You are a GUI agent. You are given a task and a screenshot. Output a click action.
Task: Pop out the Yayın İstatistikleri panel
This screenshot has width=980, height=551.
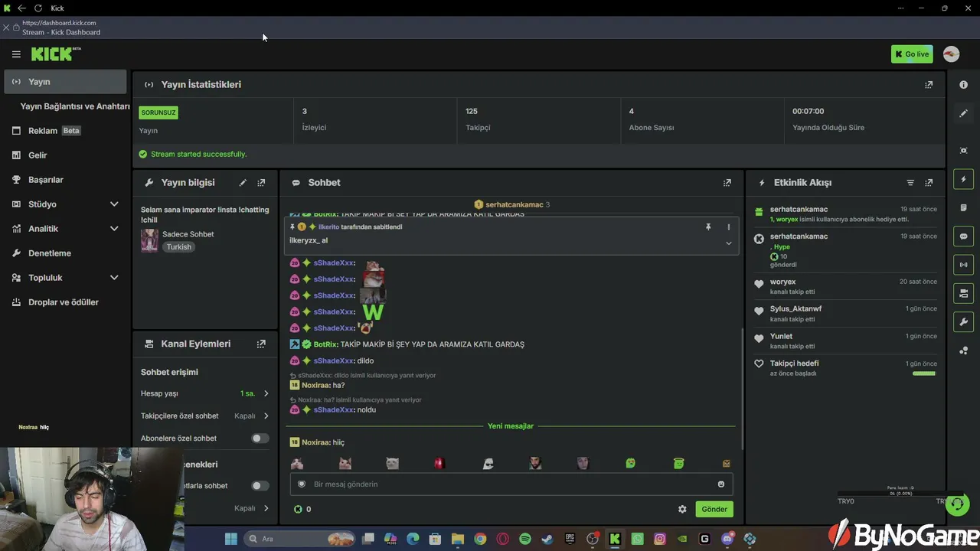pyautogui.click(x=929, y=85)
